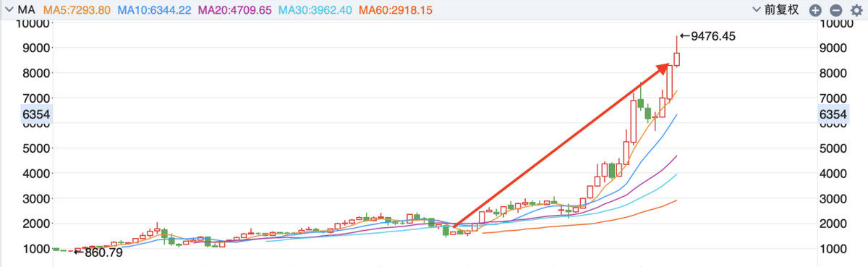868x267 pixels.
Task: Toggle the MA5:7293.80 line
Action: pos(77,10)
